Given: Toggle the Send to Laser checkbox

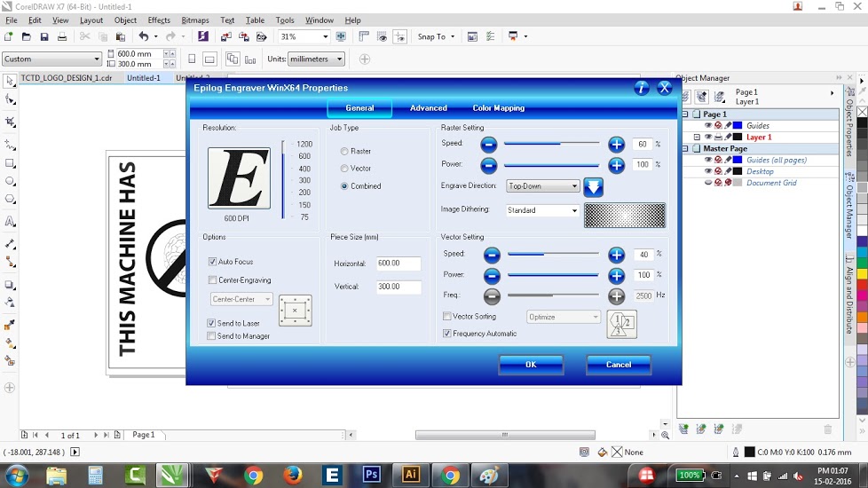Looking at the screenshot, I should 211,323.
